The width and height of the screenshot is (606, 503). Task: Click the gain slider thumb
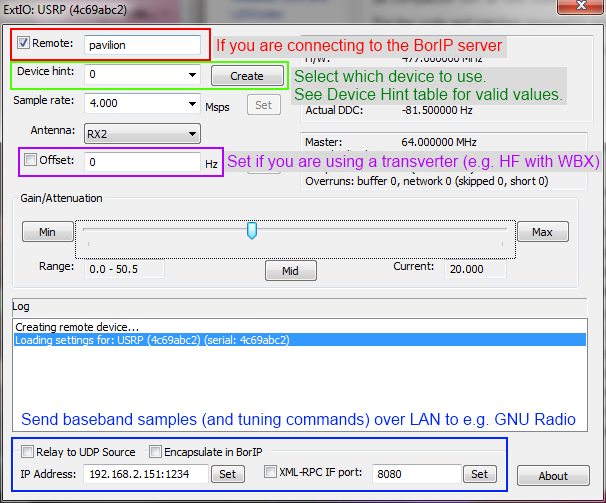pyautogui.click(x=252, y=231)
